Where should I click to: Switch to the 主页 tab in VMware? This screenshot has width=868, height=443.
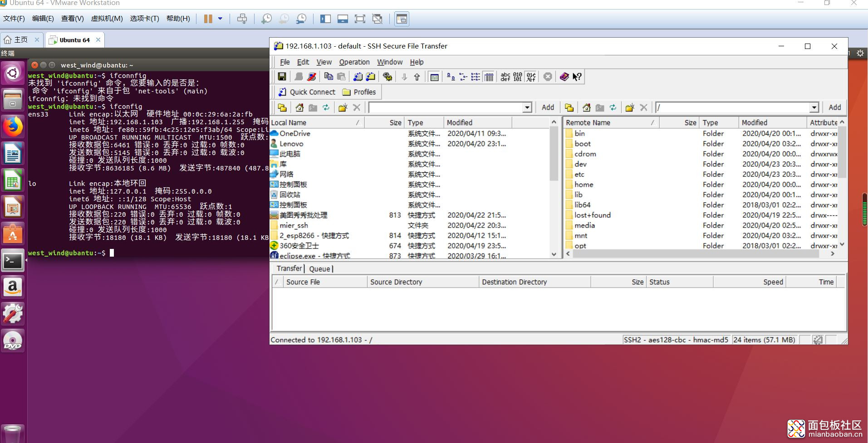click(21, 40)
